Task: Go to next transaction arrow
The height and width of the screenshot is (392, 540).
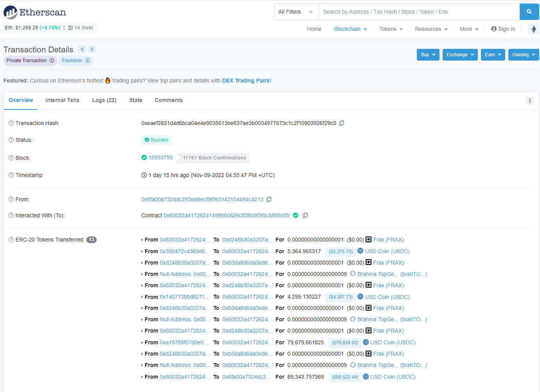Action: pyautogui.click(x=92, y=49)
